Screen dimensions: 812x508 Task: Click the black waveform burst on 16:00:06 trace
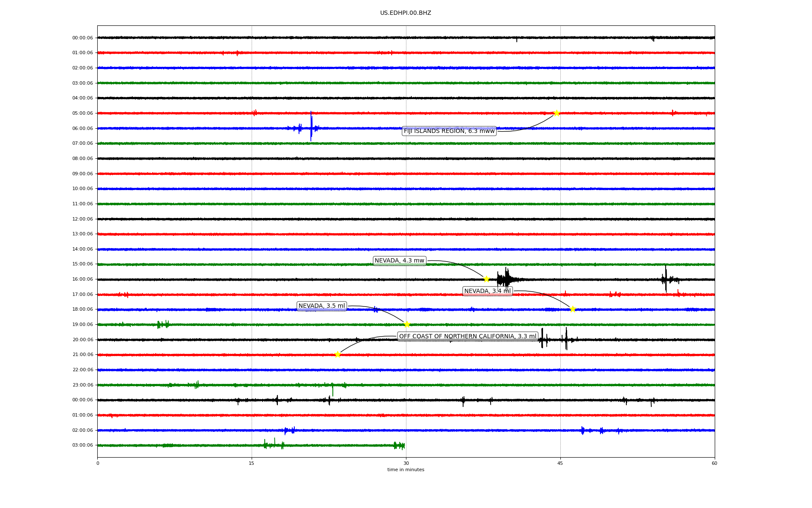[505, 279]
